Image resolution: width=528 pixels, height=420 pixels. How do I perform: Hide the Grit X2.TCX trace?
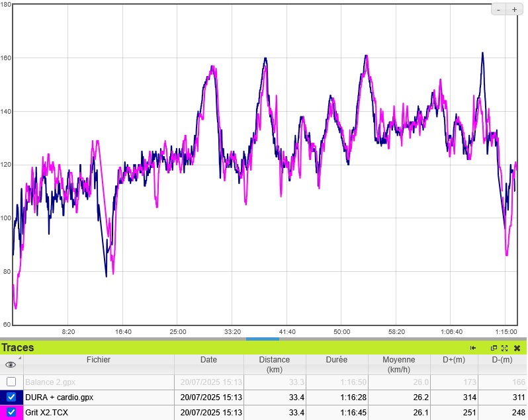(x=11, y=412)
